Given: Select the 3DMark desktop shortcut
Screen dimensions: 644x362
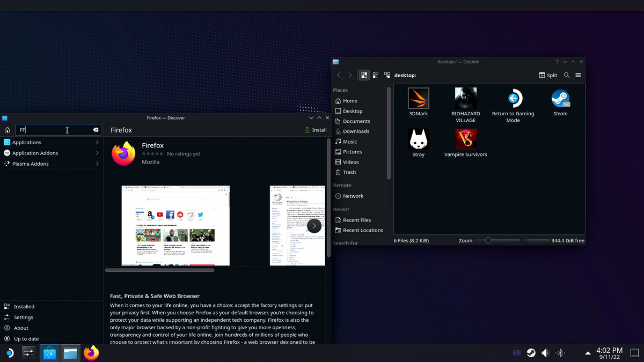Looking at the screenshot, I should 419,102.
